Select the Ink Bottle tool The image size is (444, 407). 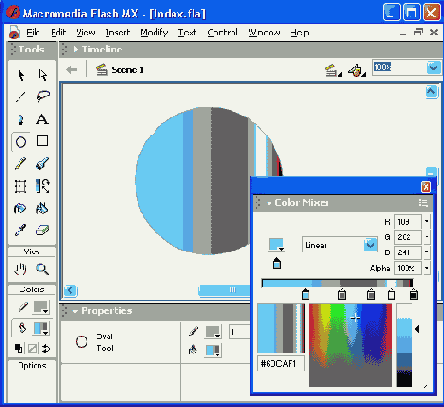pos(20,208)
